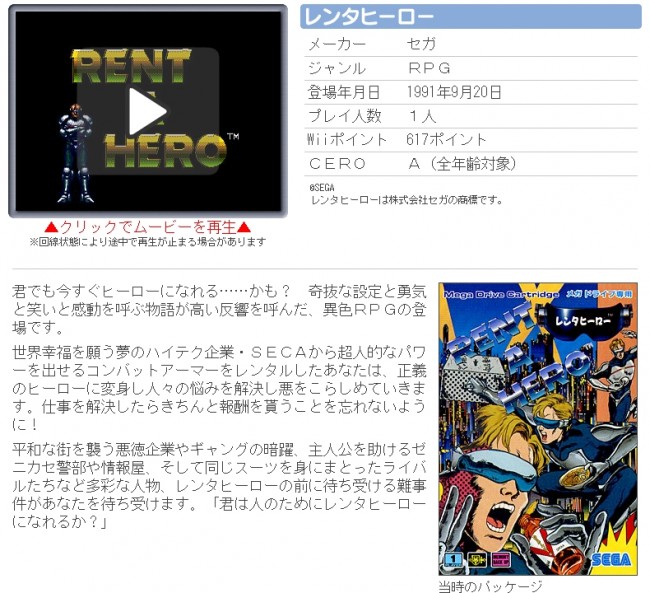
Task: Open the Mega Drive package cover image
Action: (538, 429)
